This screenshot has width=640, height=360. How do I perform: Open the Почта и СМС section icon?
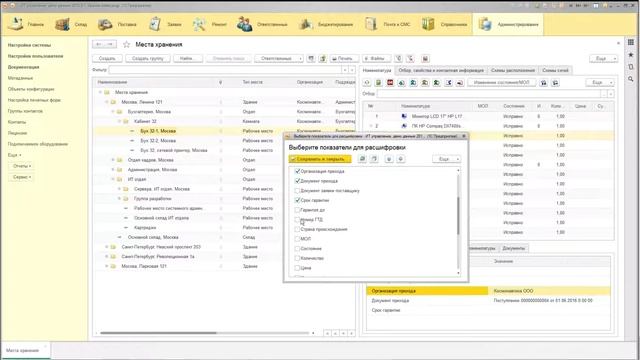371,24
